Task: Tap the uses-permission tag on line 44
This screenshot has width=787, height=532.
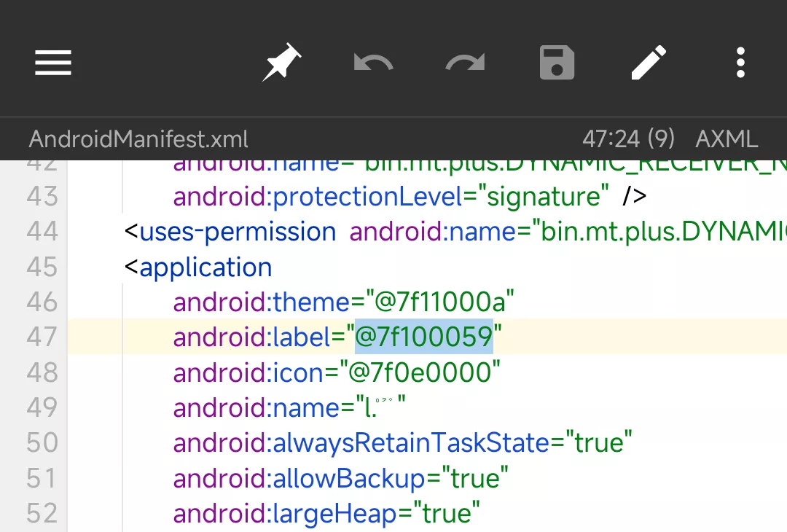Action: point(237,232)
